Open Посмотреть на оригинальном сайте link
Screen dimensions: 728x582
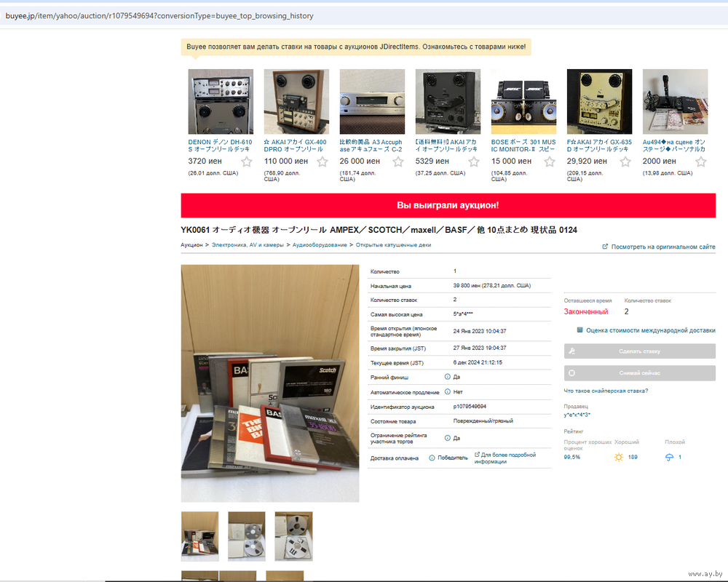(x=663, y=247)
